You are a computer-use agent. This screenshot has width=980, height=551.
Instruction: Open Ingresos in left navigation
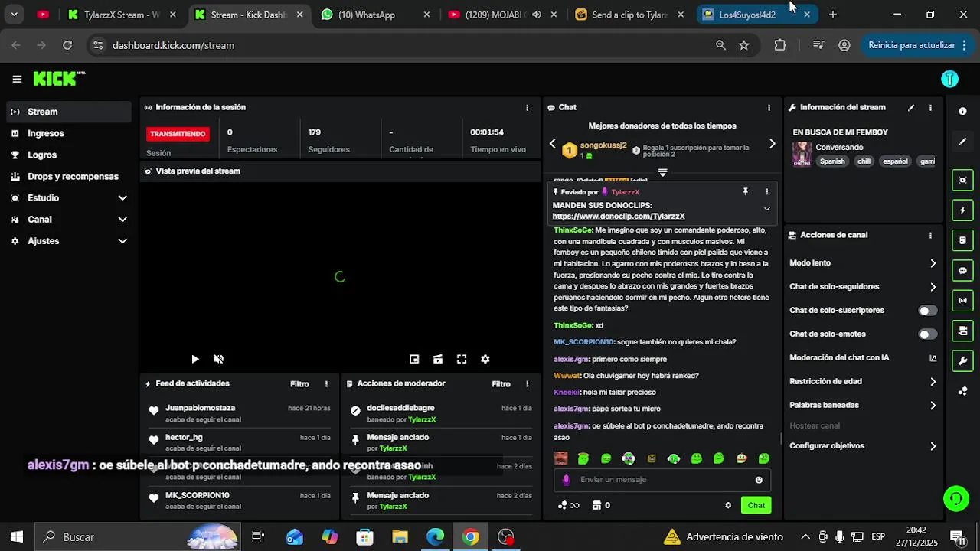point(69,133)
